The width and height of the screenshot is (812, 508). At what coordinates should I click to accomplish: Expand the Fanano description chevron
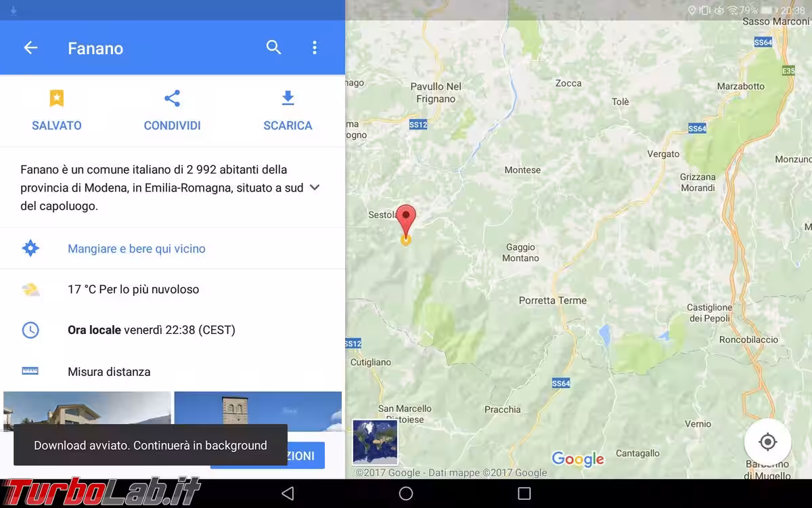(x=315, y=188)
